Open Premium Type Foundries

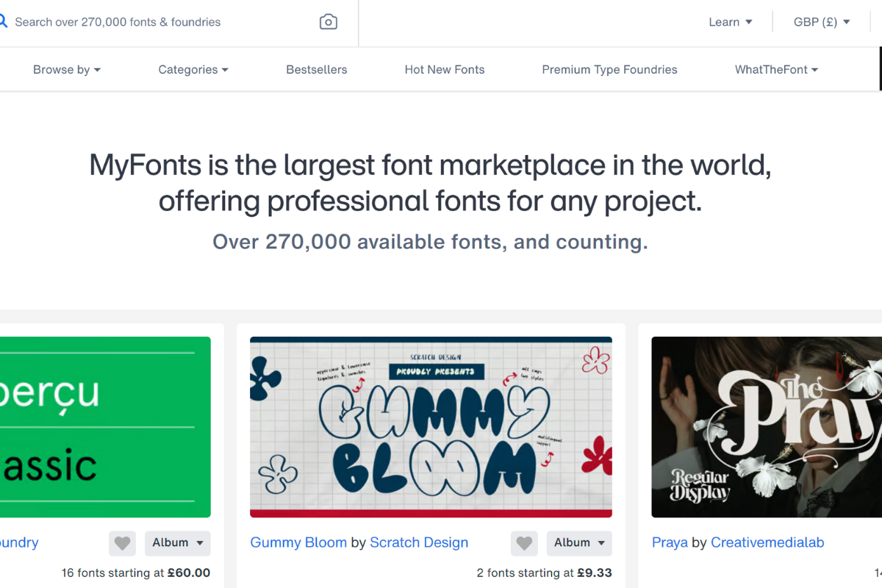(610, 70)
